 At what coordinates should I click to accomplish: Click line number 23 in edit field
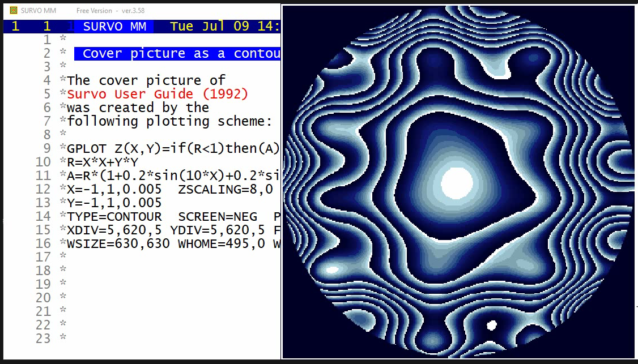[x=43, y=339]
